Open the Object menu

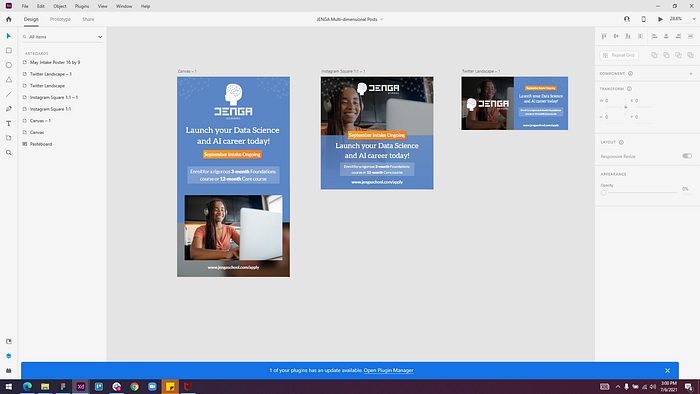tap(59, 6)
